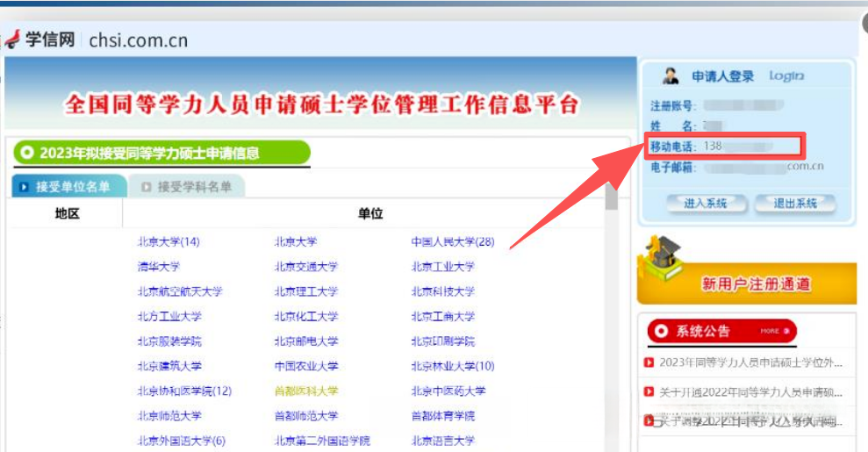Click the red icon beside 系统公告
868x452 pixels.
(661, 332)
